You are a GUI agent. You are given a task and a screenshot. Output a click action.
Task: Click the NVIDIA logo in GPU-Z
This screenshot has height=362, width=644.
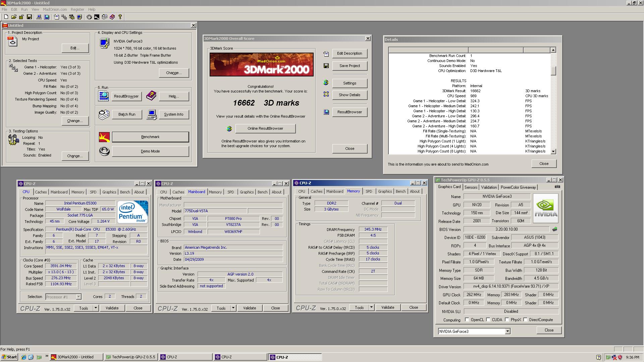[x=546, y=208]
